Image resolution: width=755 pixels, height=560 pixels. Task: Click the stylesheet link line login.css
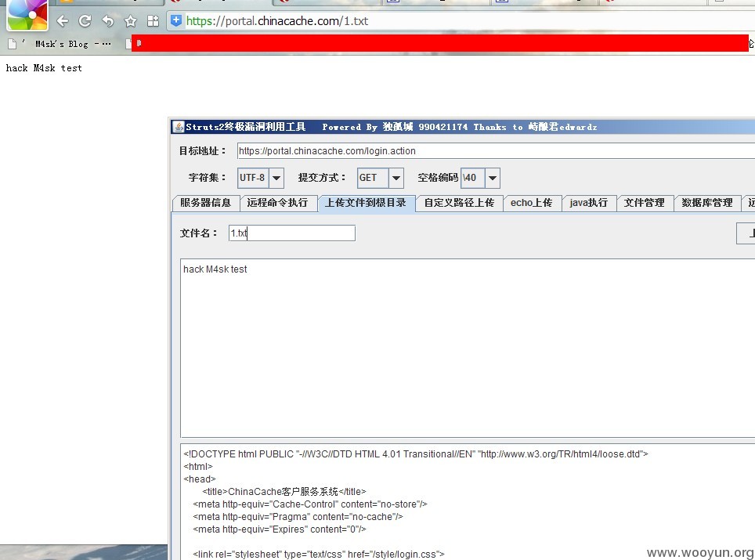(319, 555)
